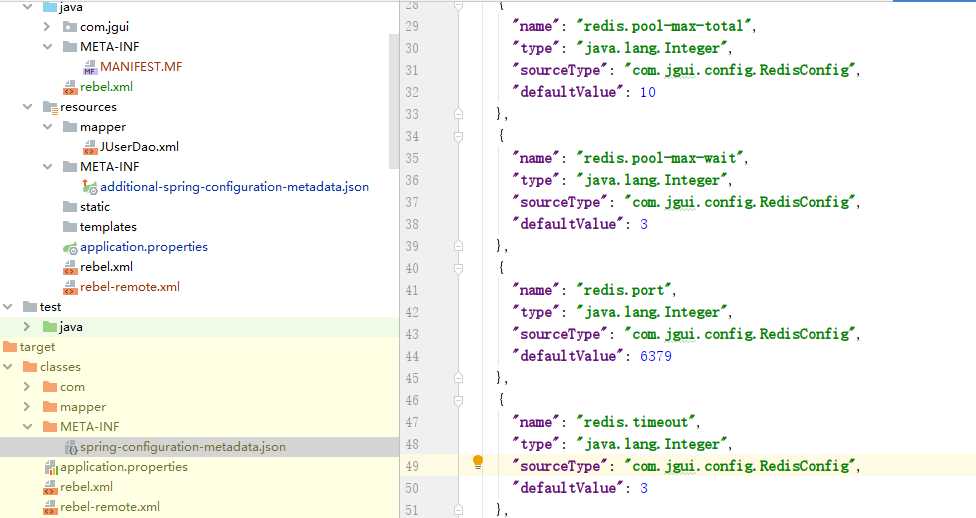
Task: Fold the JSON block at line 46
Action: pyautogui.click(x=459, y=400)
